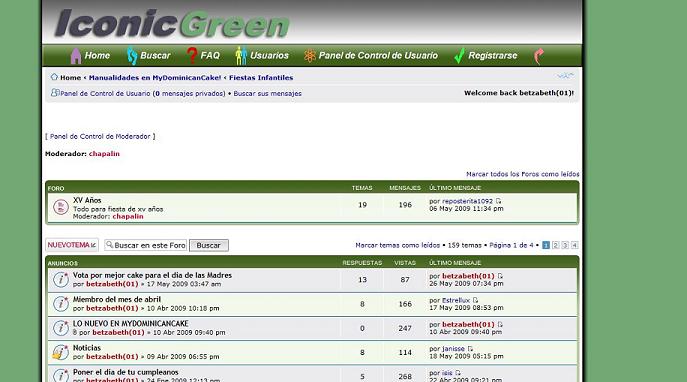The width and height of the screenshot is (687, 382).
Task: Click the blue footprints Buscar icon
Action: tap(132, 56)
